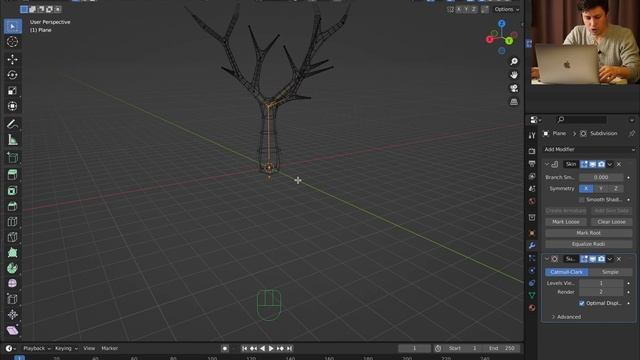Open the timeline editor type dropdown
This screenshot has height=360, width=640.
click(x=10, y=349)
